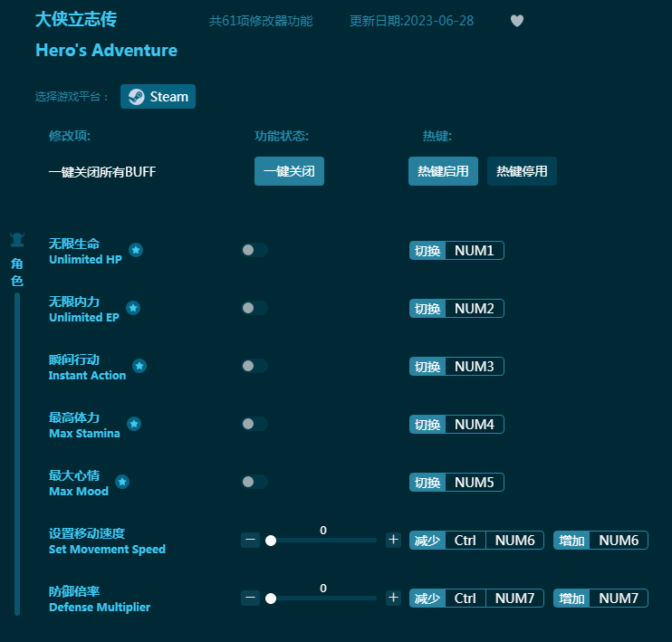The height and width of the screenshot is (642, 672).
Task: Click the star icon beside Unlimited EP
Action: [133, 308]
